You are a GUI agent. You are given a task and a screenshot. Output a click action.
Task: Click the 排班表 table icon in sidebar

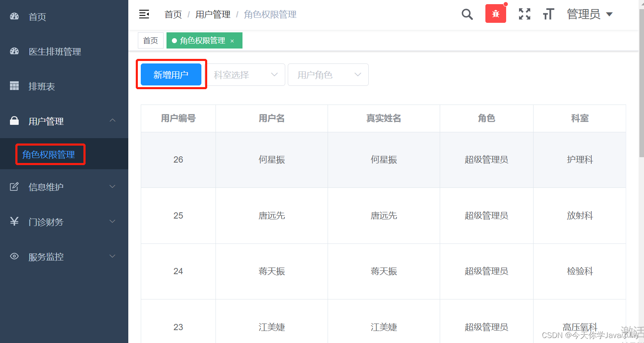tap(15, 86)
